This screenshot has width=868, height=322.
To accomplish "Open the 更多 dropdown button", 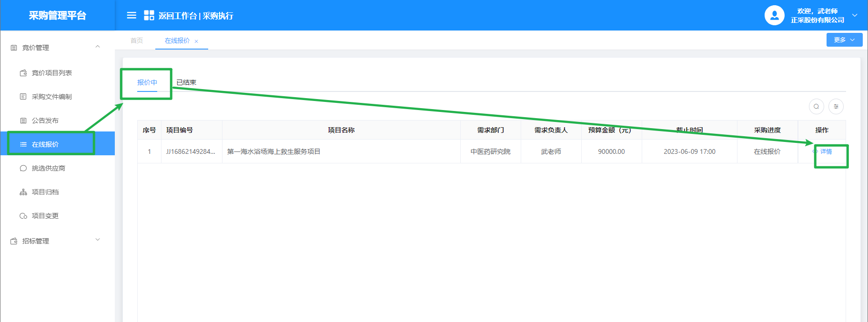I will 844,40.
